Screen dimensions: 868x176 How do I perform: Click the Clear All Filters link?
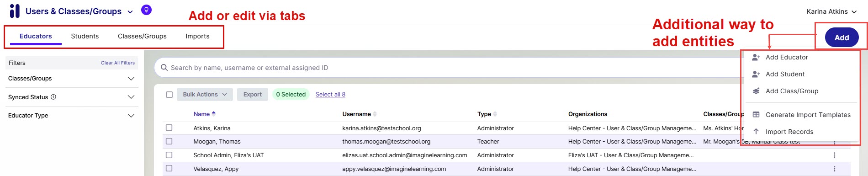coord(118,63)
